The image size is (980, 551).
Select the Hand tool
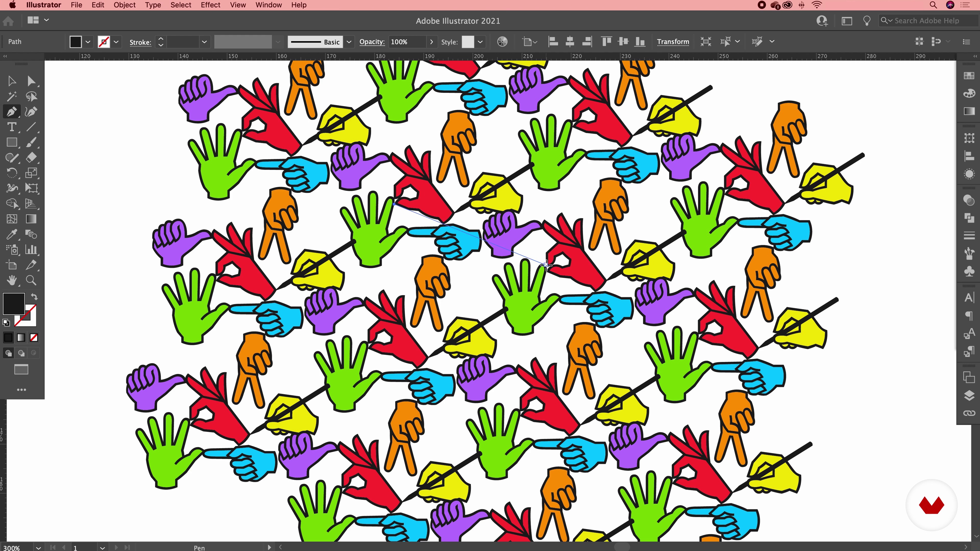coord(12,281)
